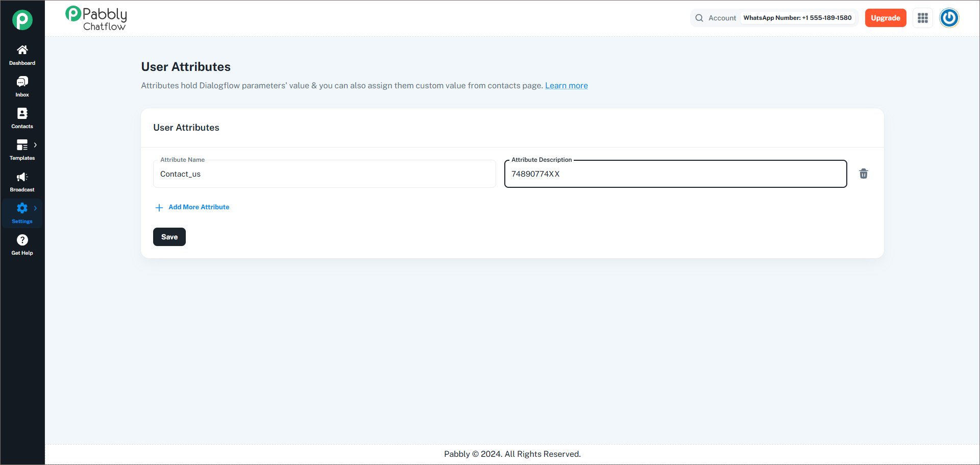Click the Attribute Name field Contact_us
980x465 pixels.
(x=325, y=174)
